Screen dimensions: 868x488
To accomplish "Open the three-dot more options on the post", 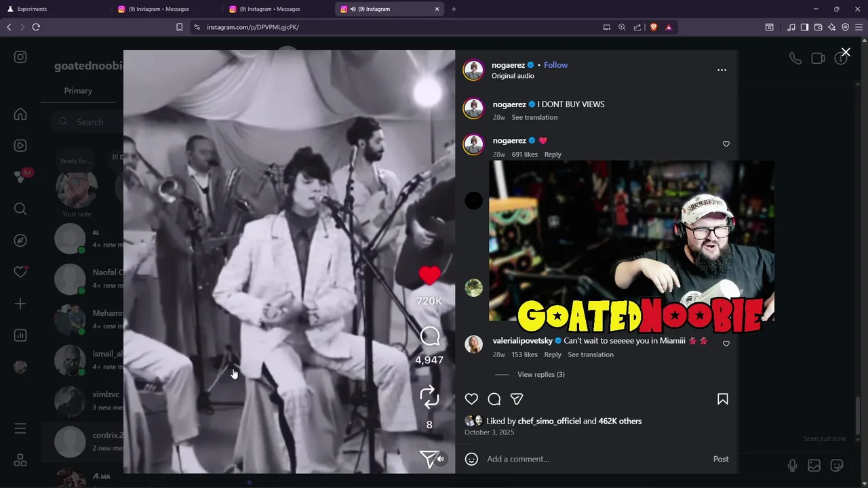I will (x=722, y=70).
